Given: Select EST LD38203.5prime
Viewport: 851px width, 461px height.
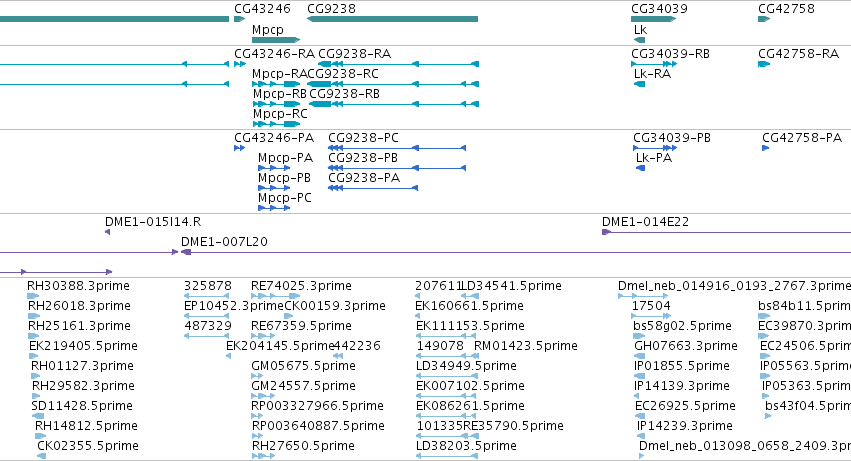Looking at the screenshot, I should click(466, 447).
